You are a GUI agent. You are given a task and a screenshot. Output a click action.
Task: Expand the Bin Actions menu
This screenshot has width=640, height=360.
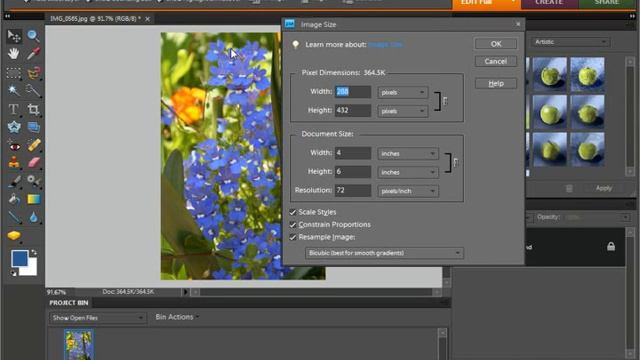coord(177,317)
